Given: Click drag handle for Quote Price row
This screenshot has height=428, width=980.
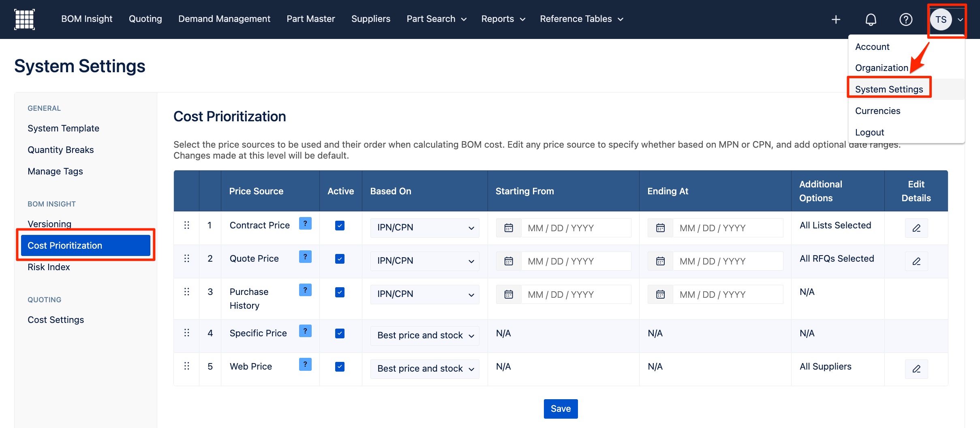Looking at the screenshot, I should [x=186, y=258].
